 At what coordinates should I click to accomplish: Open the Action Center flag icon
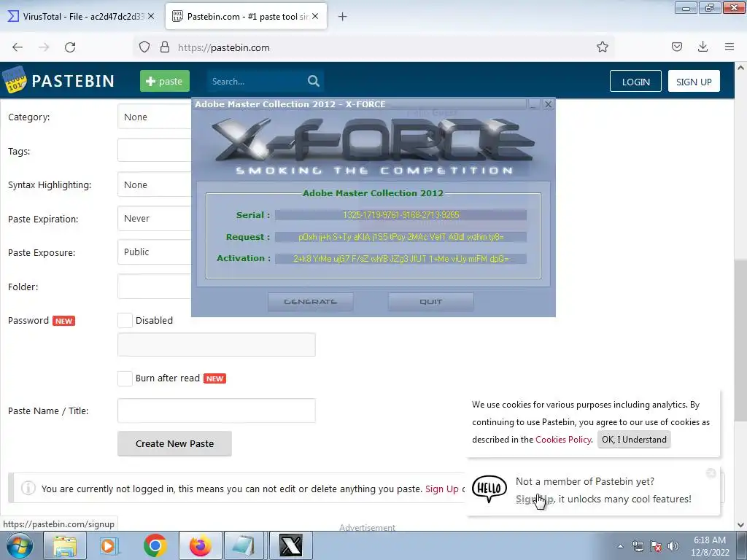pos(656,546)
